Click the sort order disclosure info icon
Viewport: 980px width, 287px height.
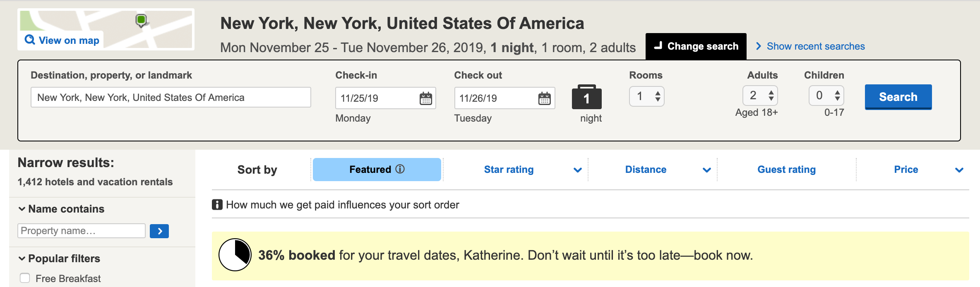click(217, 205)
